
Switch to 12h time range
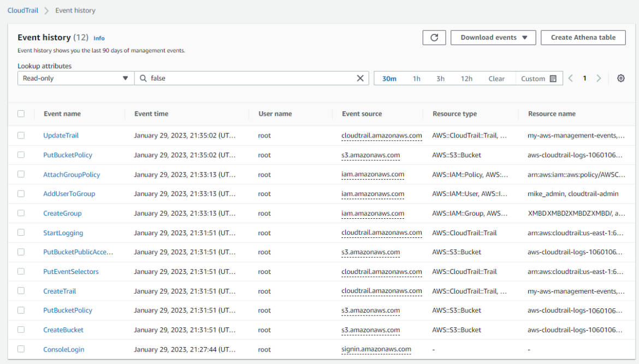[x=466, y=79]
